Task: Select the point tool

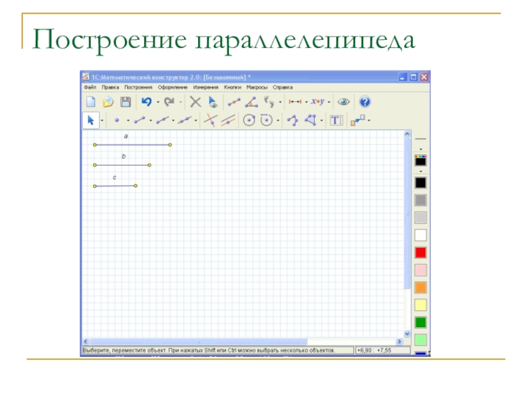Action: coord(117,120)
